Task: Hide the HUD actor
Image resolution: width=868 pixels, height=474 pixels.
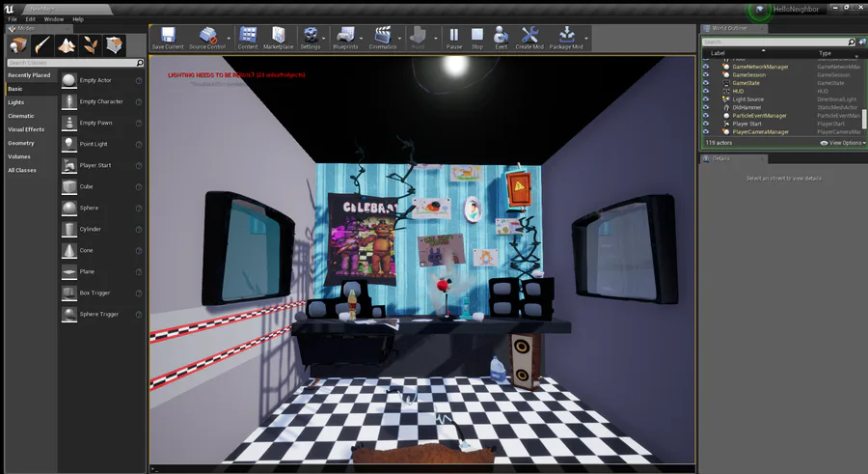Action: (706, 91)
